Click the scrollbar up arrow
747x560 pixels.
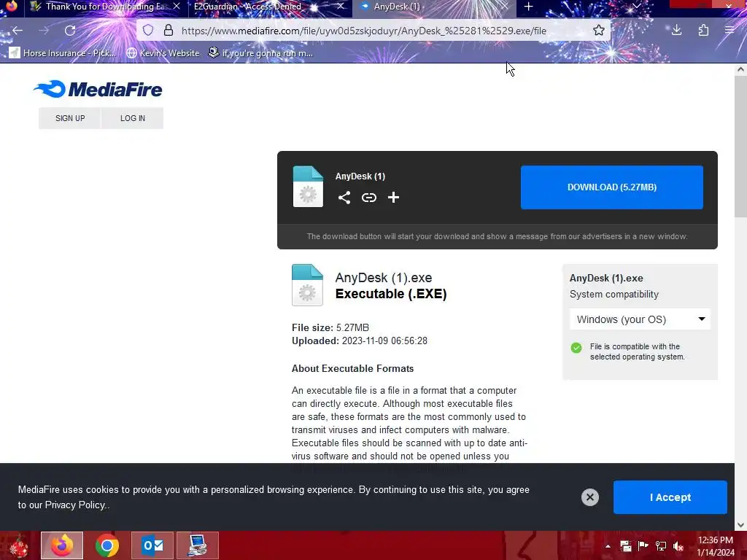pos(740,69)
